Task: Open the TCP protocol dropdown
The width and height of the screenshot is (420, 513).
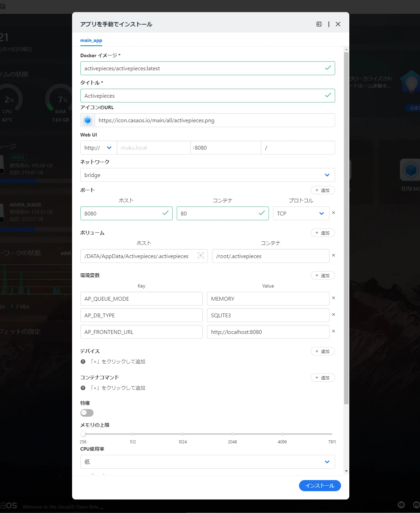Action: [x=301, y=213]
